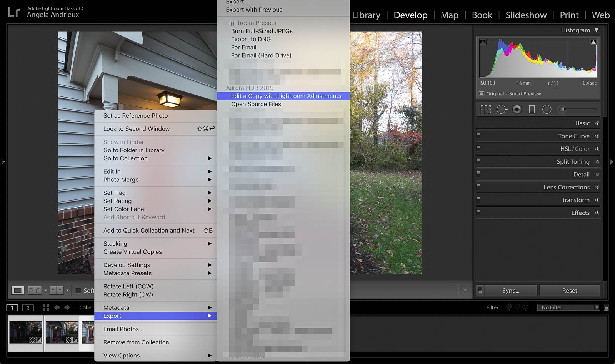Click the Adjustment Brush slider handle
The image size is (615, 364).
pos(562,110)
